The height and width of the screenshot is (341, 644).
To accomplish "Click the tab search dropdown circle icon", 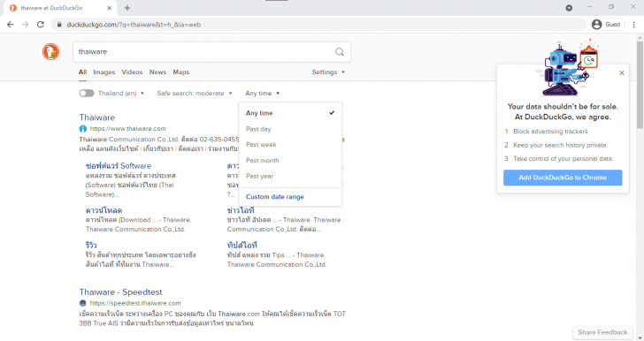I will click(x=569, y=8).
